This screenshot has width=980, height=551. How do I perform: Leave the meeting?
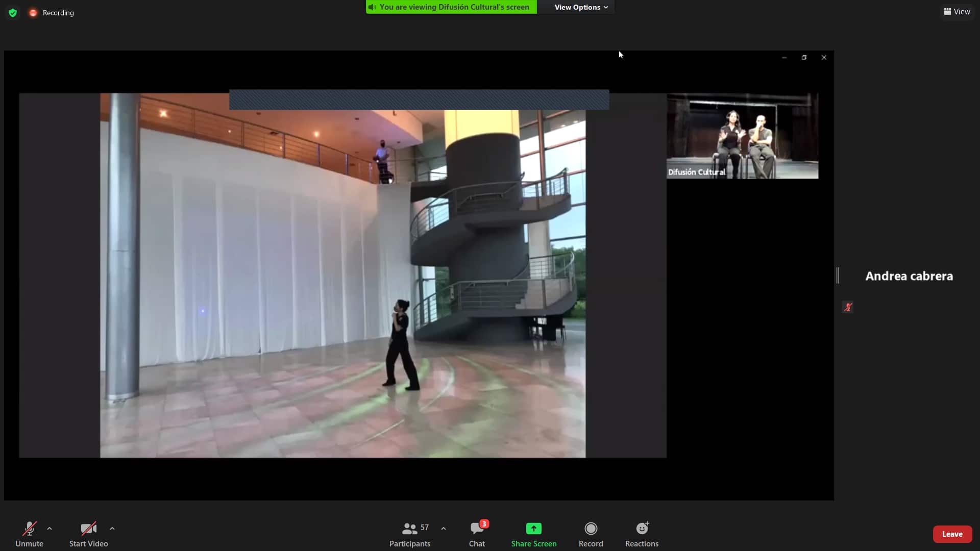952,534
